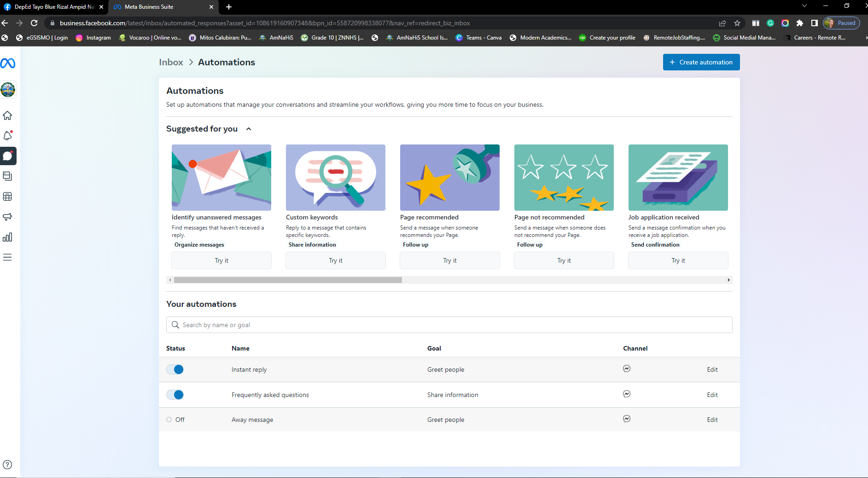Open All tools hamburger menu
The width and height of the screenshot is (868, 478).
[7, 257]
